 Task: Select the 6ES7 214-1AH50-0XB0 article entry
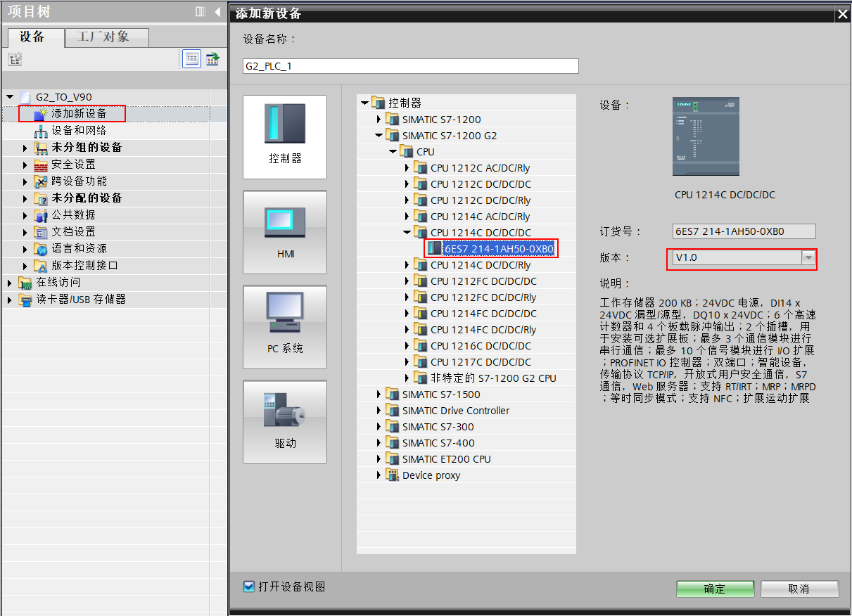coord(496,248)
